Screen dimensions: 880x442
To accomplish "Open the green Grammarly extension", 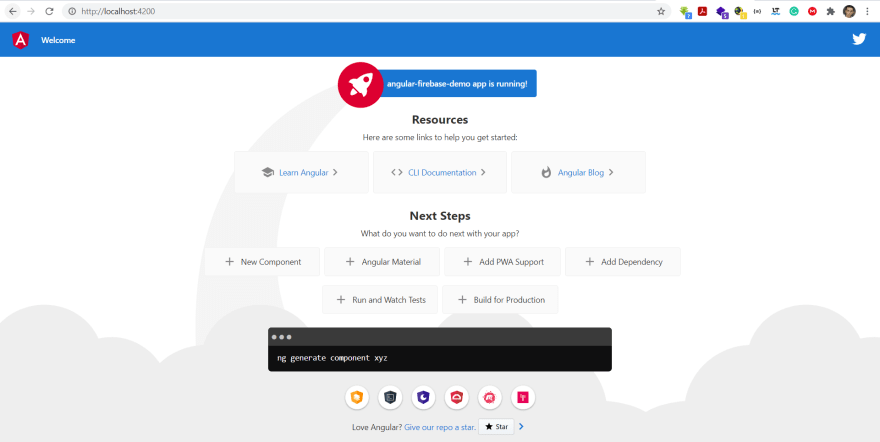I will (x=794, y=11).
